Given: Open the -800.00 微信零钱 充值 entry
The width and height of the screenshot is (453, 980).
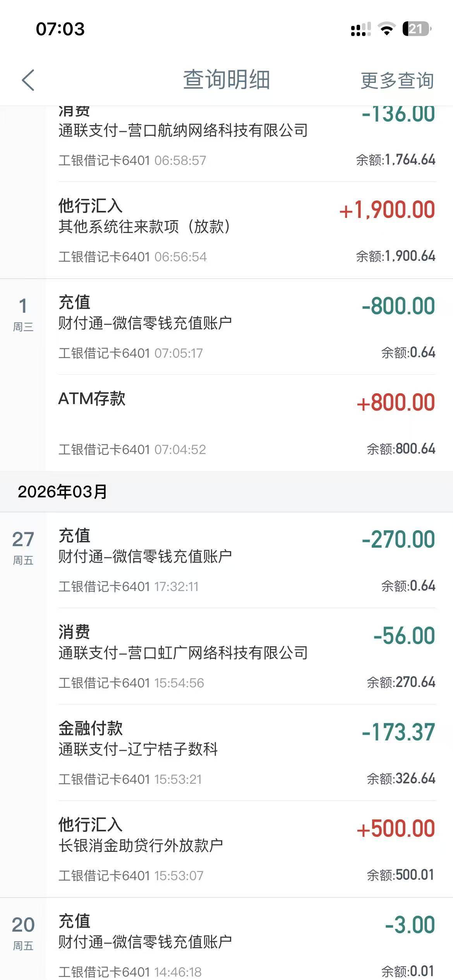Looking at the screenshot, I should pyautogui.click(x=246, y=326).
